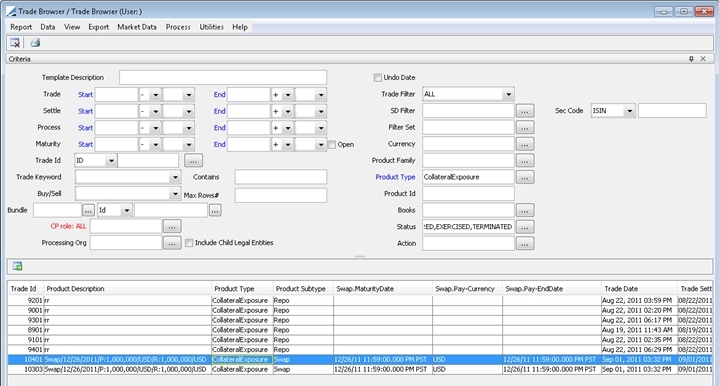Click the load/search report toolbar icon
This screenshot has width=719, height=386.
15,43
